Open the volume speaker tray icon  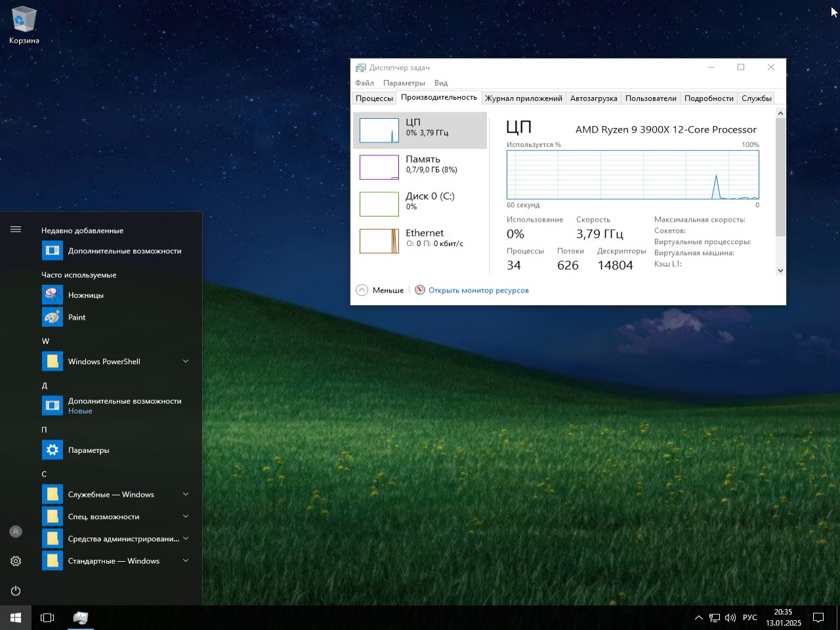pyautogui.click(x=730, y=618)
